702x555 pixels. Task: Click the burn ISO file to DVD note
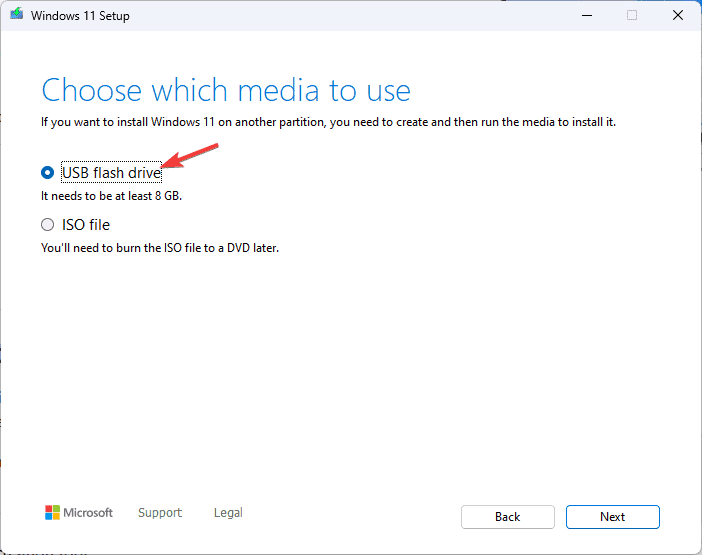pyautogui.click(x=160, y=248)
